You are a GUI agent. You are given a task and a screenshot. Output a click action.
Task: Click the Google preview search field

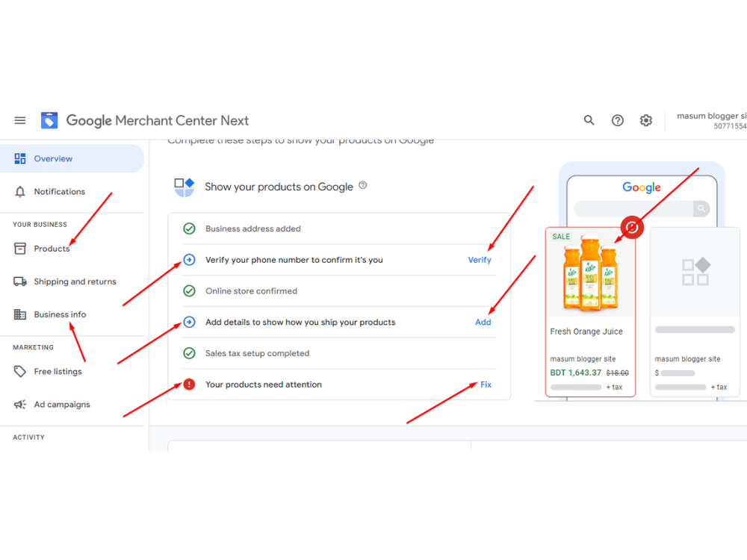633,208
